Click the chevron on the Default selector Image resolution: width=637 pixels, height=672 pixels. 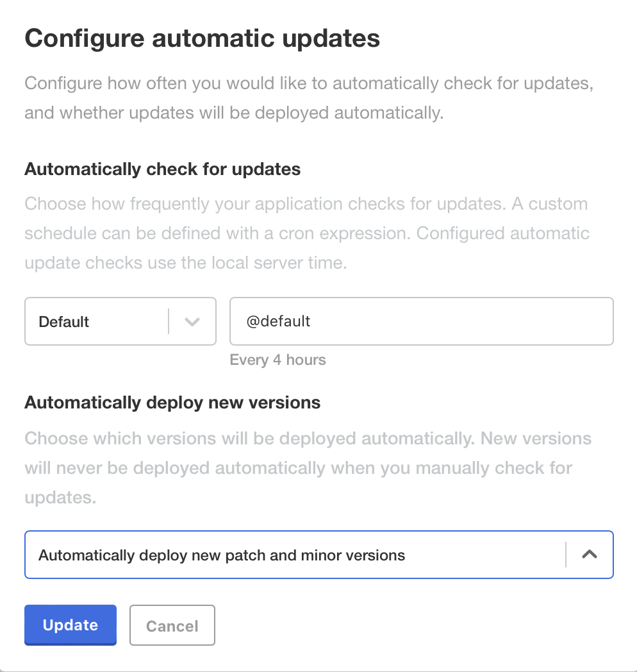(192, 321)
